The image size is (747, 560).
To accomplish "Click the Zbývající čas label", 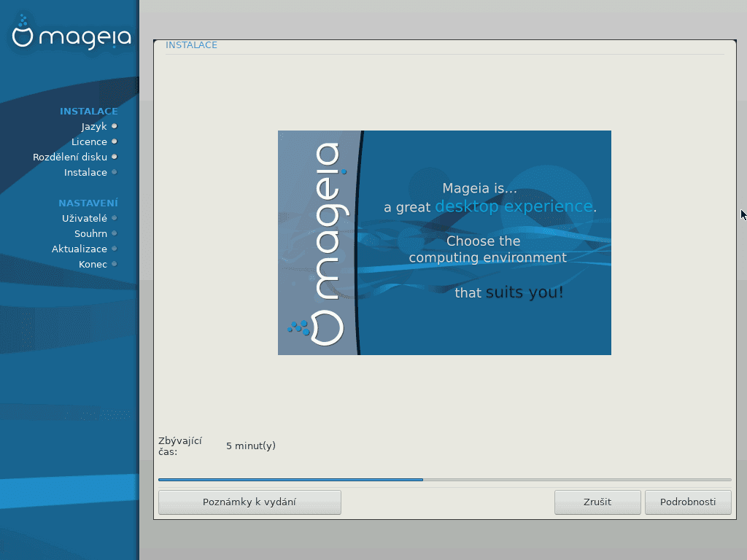I will (x=180, y=446).
